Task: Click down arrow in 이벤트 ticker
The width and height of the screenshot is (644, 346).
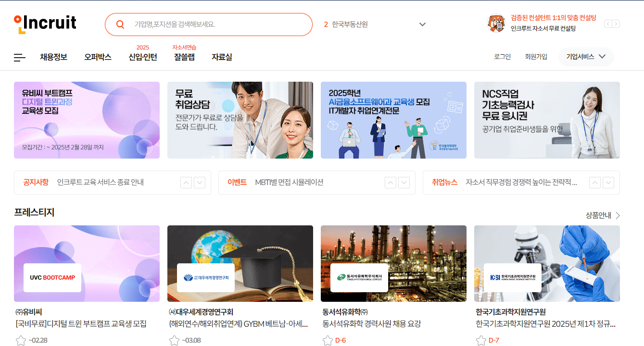Action: tap(404, 183)
